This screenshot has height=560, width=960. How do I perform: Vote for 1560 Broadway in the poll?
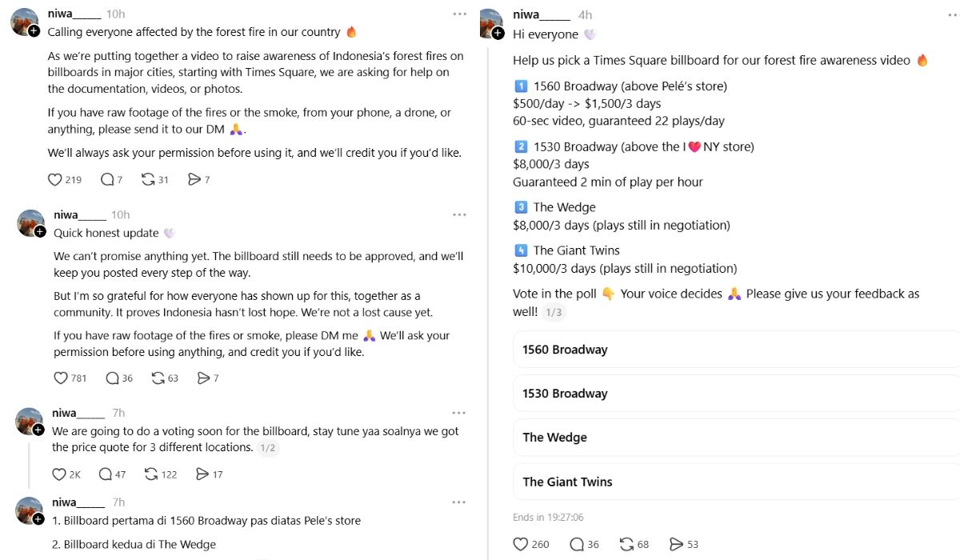[x=736, y=350]
